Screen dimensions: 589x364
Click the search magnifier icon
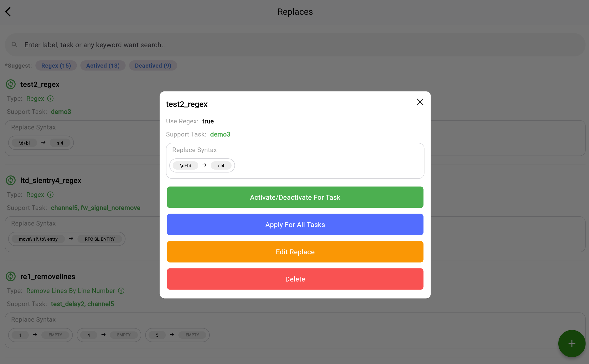(x=15, y=45)
